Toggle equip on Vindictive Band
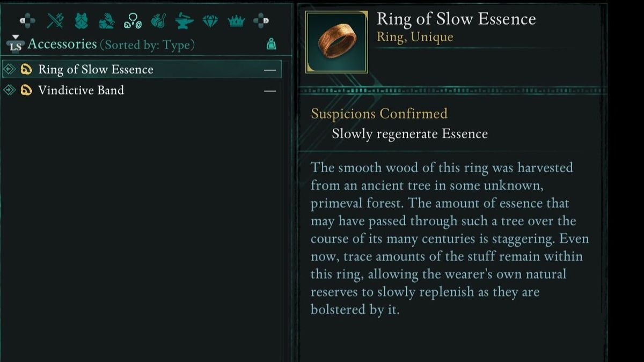 [x=269, y=90]
